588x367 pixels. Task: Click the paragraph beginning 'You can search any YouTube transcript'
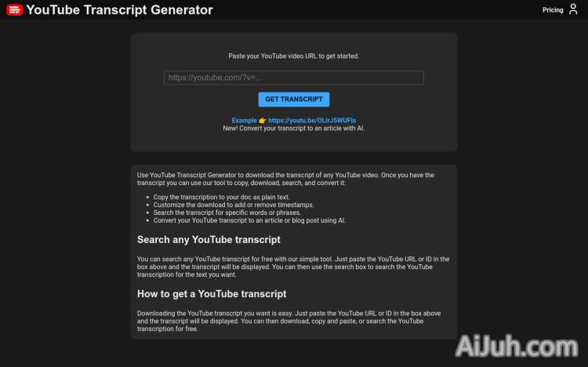click(293, 267)
